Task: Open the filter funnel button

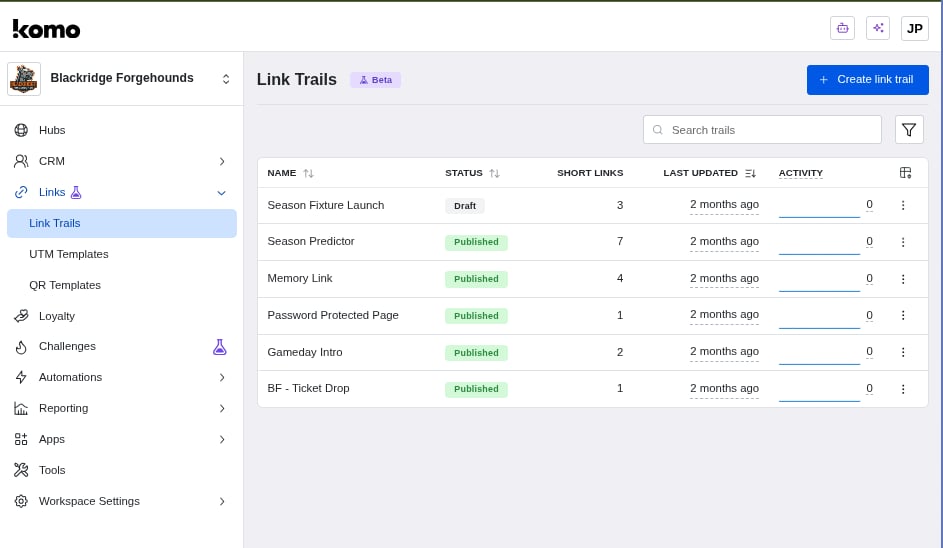Action: 909,129
